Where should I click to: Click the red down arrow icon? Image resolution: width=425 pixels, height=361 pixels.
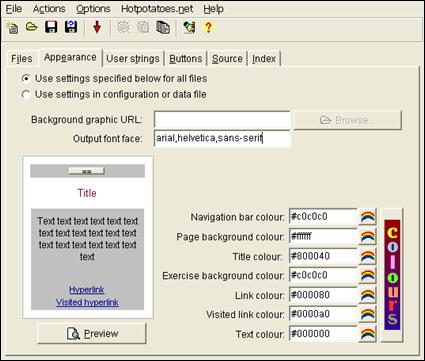tap(97, 27)
